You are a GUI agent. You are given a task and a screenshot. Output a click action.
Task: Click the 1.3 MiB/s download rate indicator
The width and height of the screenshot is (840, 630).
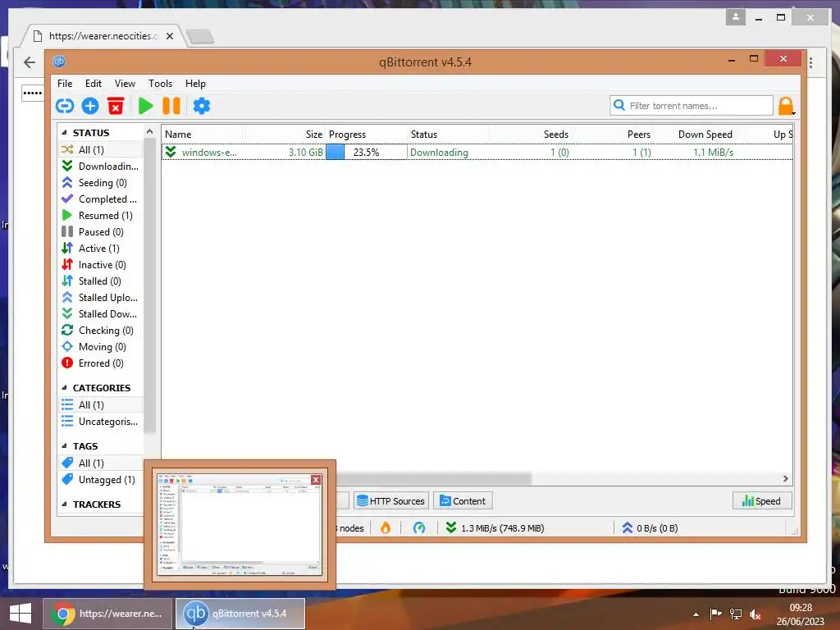pos(495,528)
